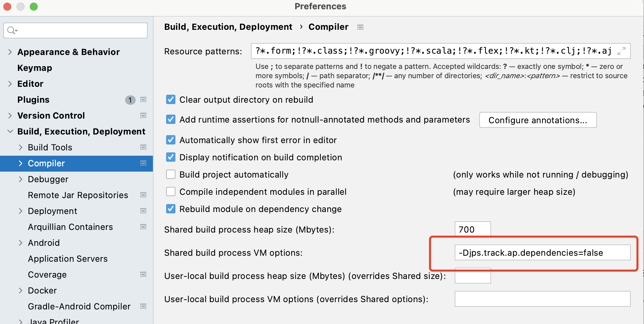Click project-level icon beside Compiler breadcrumb
Screen dimensions: 644x324
(360, 27)
